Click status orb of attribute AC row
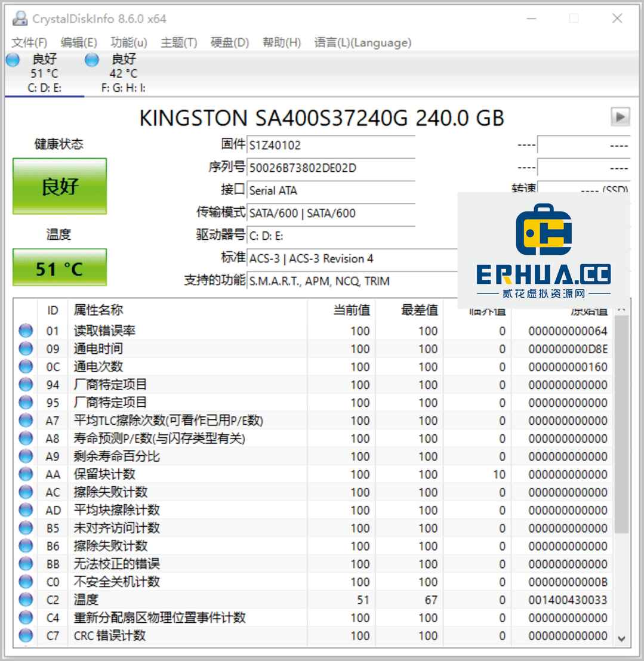 pyautogui.click(x=26, y=492)
